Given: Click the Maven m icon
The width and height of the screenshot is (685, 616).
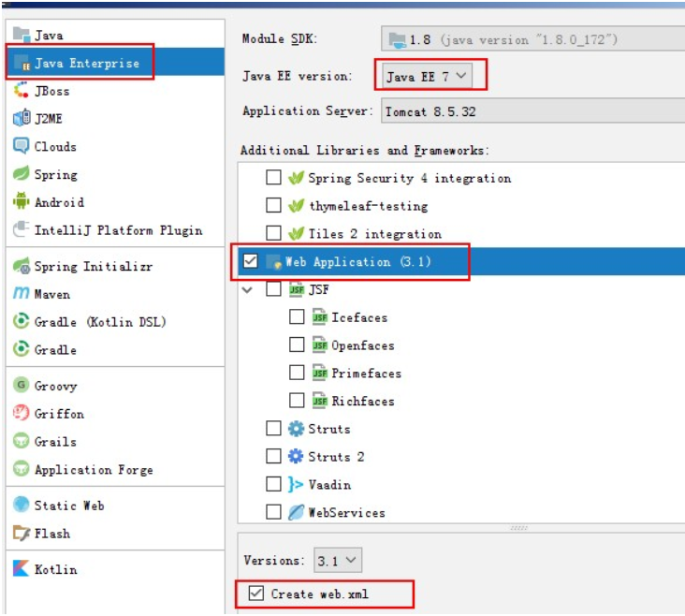Looking at the screenshot, I should (x=22, y=293).
